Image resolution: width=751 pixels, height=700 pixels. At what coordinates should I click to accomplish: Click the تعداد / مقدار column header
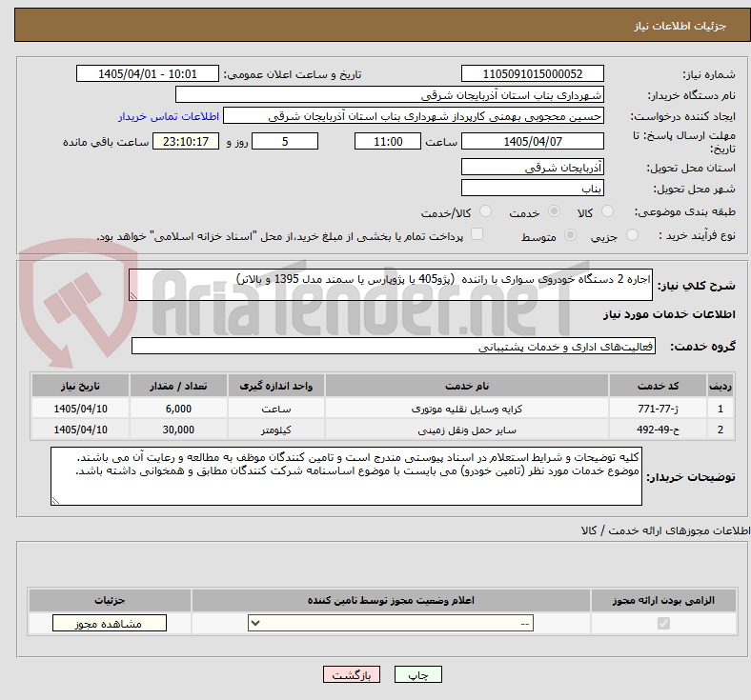pyautogui.click(x=178, y=386)
